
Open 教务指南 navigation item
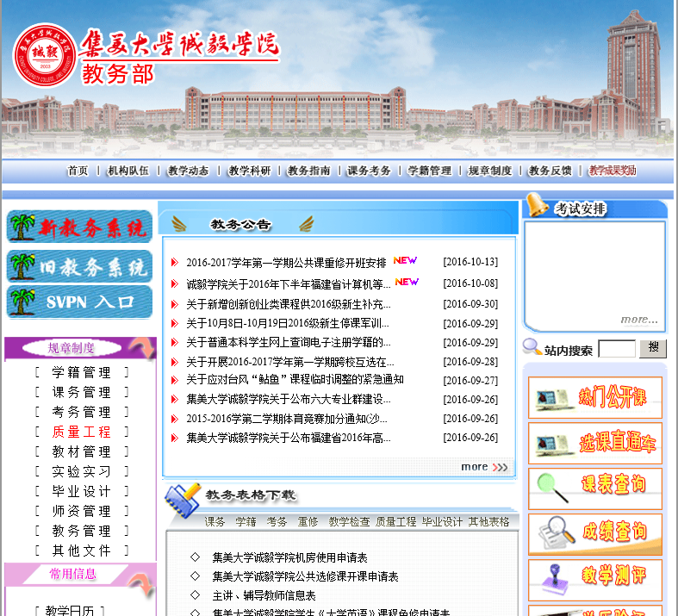coord(309,171)
